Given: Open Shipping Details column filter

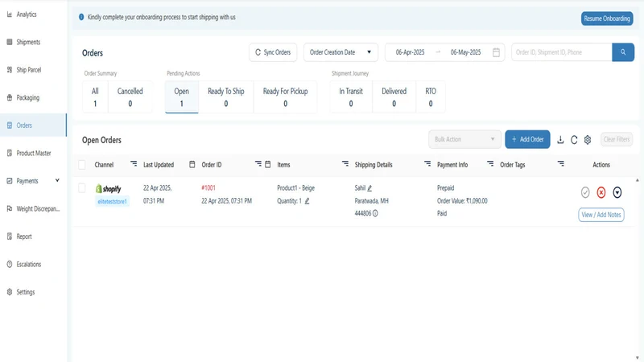Looking at the screenshot, I should [x=427, y=164].
